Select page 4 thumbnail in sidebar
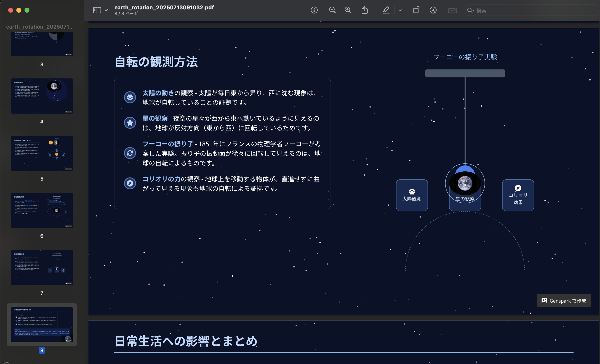The width and height of the screenshot is (600, 364). point(42,96)
